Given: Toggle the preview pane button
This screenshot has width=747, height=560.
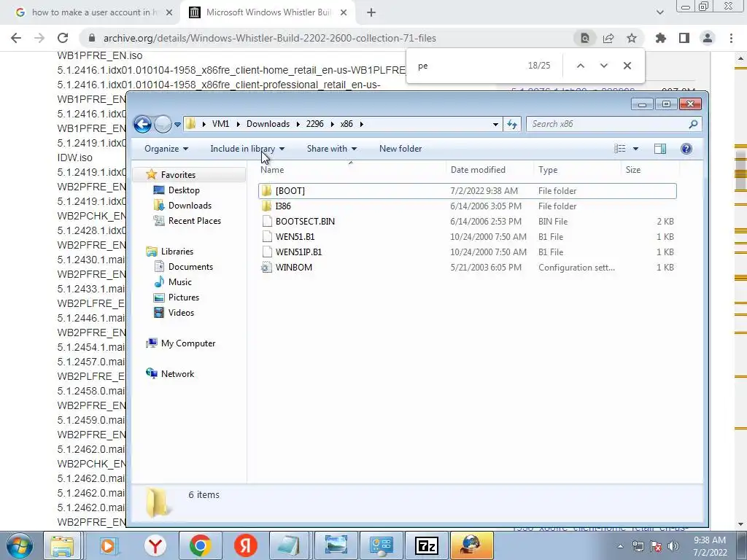Looking at the screenshot, I should (659, 149).
